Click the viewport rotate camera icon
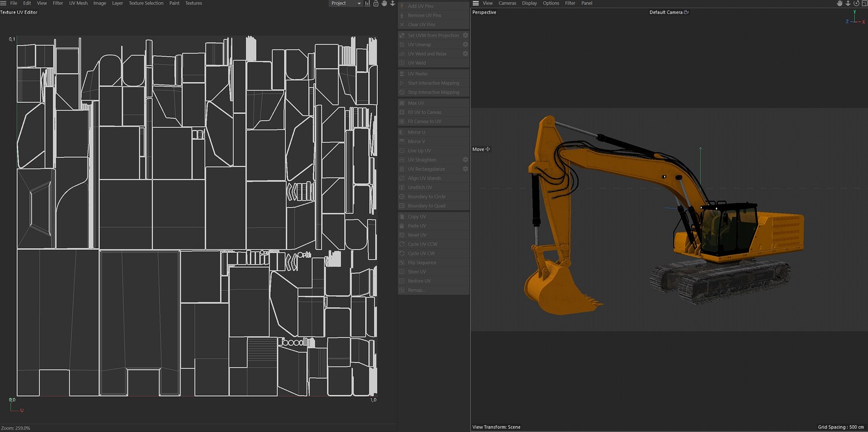This screenshot has height=432, width=868. tap(856, 3)
